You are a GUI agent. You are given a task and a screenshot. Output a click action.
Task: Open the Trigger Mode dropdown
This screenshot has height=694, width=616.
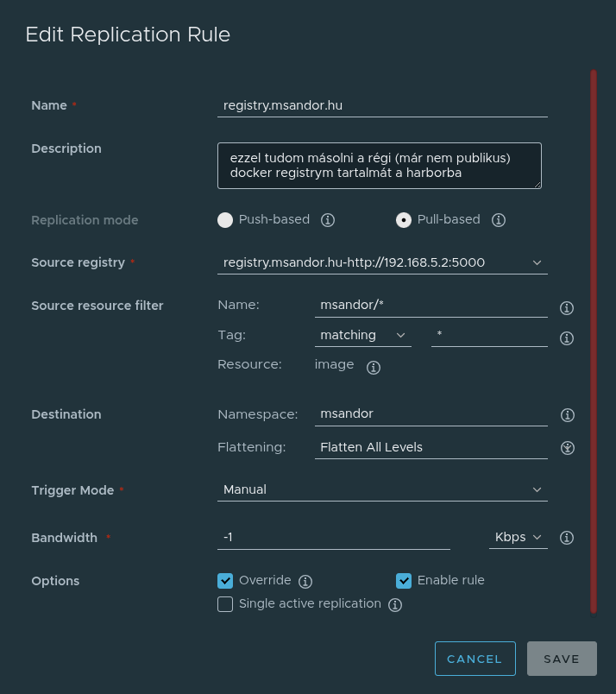(382, 489)
